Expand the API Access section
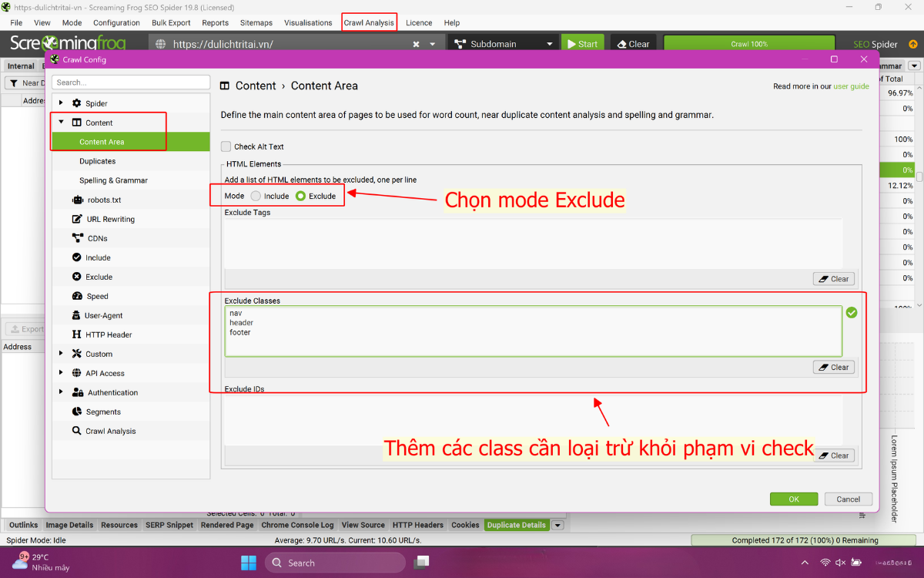This screenshot has height=578, width=924. click(x=61, y=373)
